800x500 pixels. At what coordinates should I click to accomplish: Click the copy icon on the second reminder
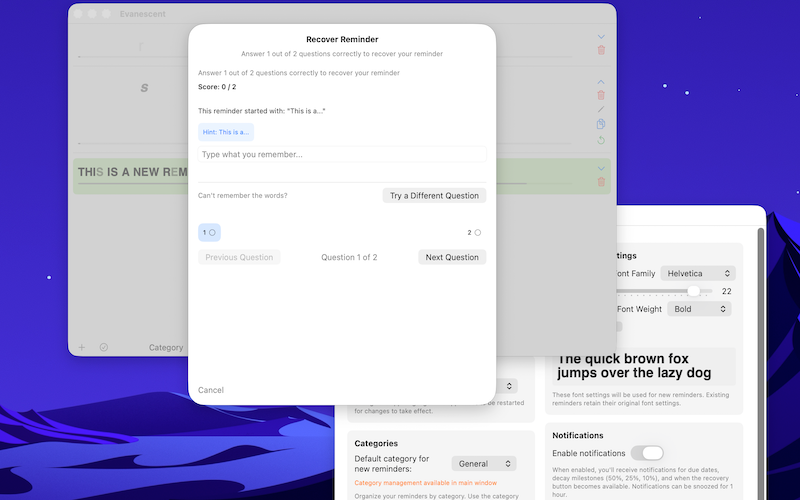point(601,124)
